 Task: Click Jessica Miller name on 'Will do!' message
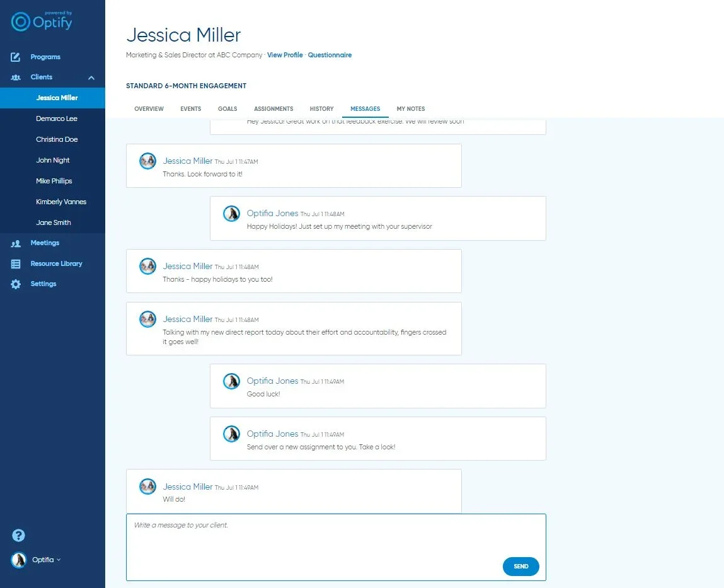click(188, 487)
